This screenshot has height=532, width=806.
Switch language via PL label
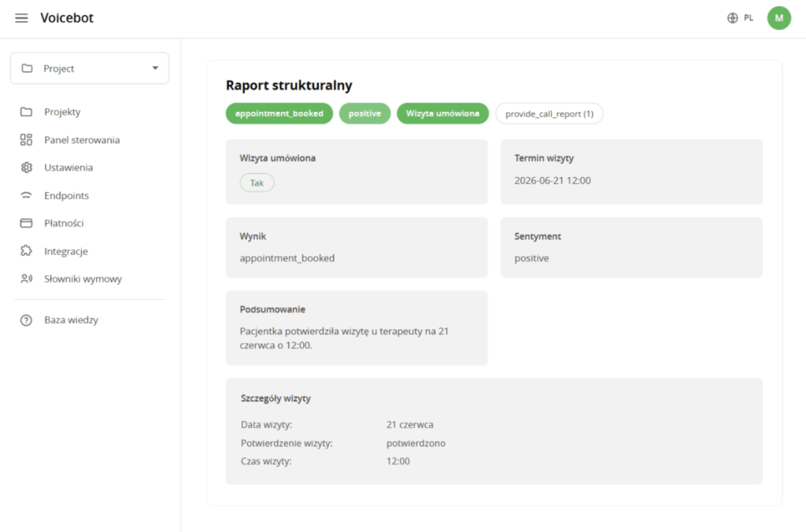click(x=749, y=18)
